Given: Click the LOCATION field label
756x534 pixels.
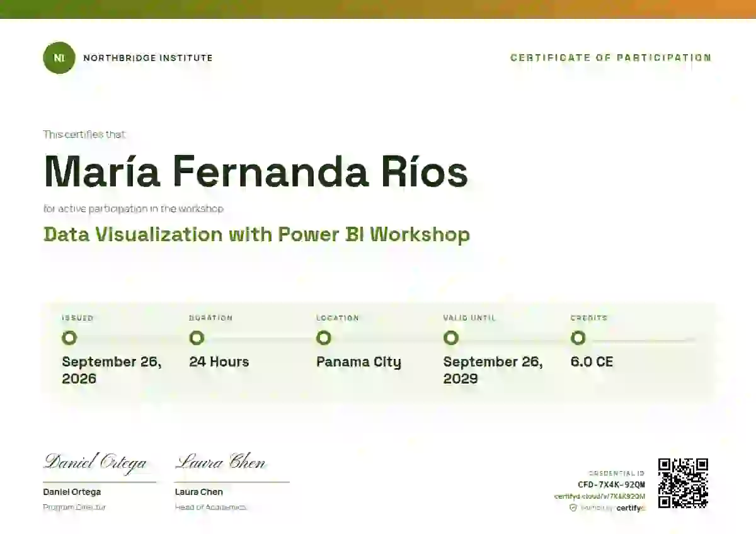Looking at the screenshot, I should coord(338,318).
